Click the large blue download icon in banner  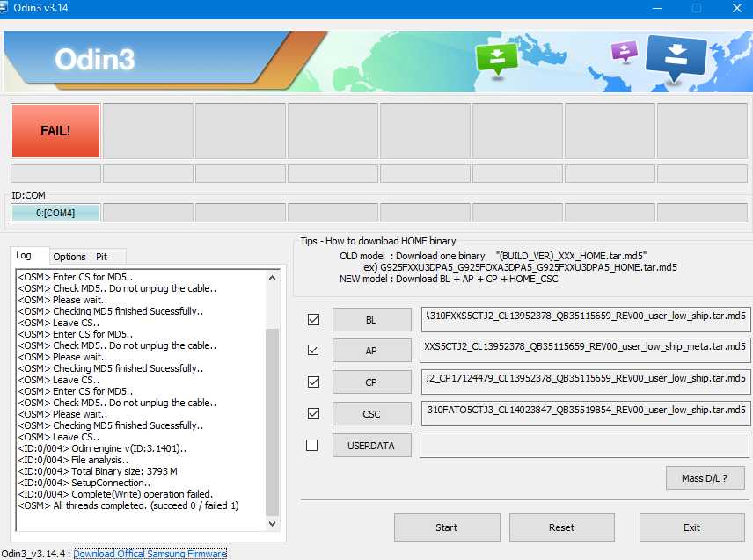click(676, 58)
